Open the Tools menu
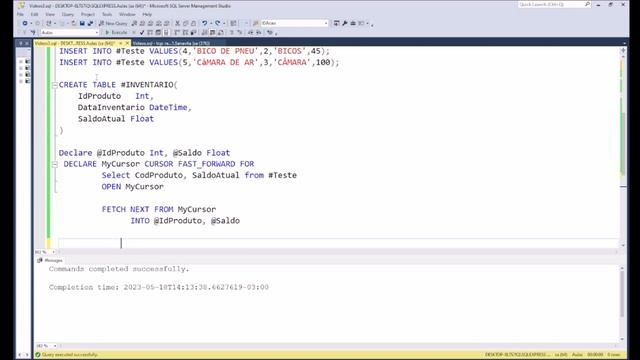The height and width of the screenshot is (360, 640). 107,14
